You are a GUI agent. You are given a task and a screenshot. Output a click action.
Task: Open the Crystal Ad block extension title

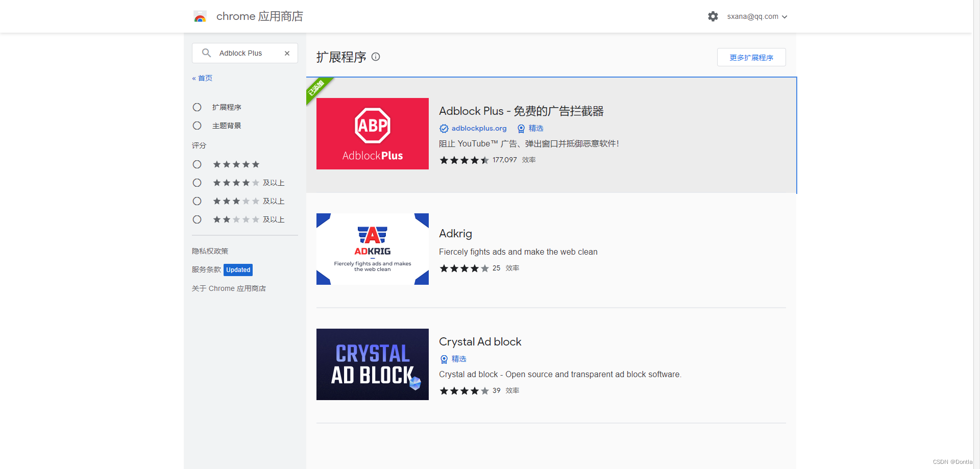[480, 341]
